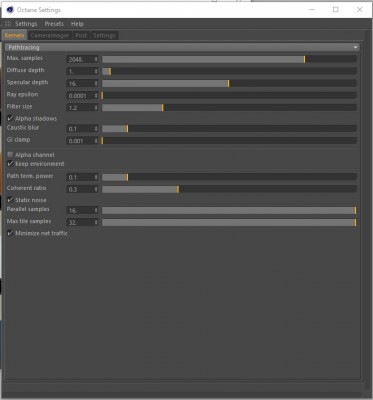This screenshot has width=373, height=400.
Task: Click the Max tile samples stepper arrows
Action: tap(96, 223)
